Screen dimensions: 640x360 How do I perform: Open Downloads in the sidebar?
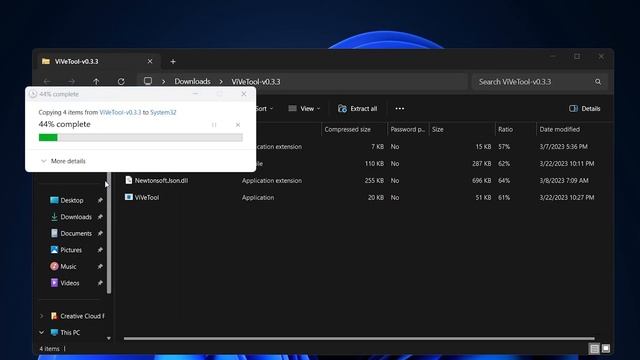click(76, 217)
